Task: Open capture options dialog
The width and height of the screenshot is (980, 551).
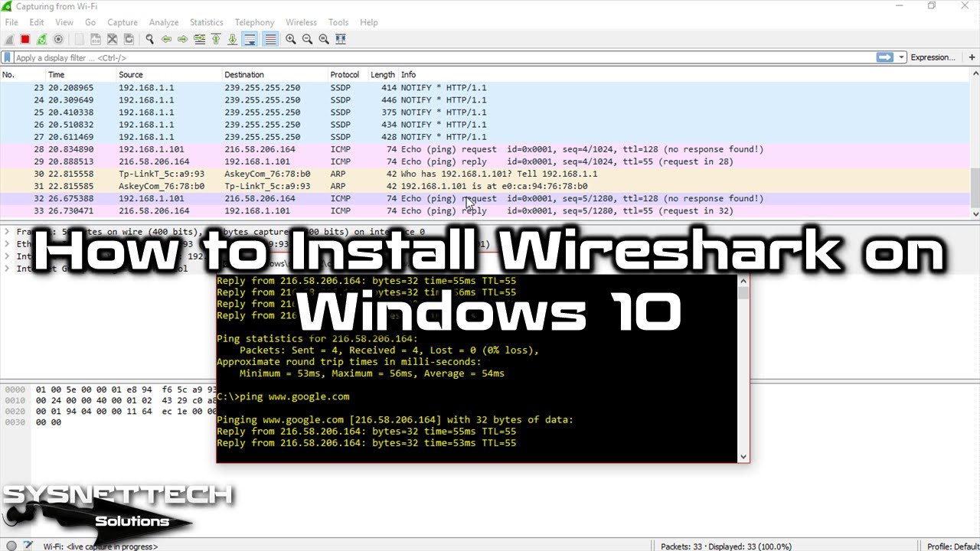Action: (x=58, y=39)
